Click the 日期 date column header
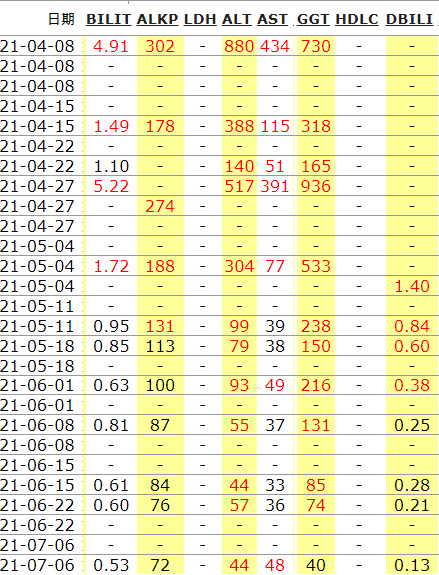This screenshot has height=575, width=439. tap(61, 19)
